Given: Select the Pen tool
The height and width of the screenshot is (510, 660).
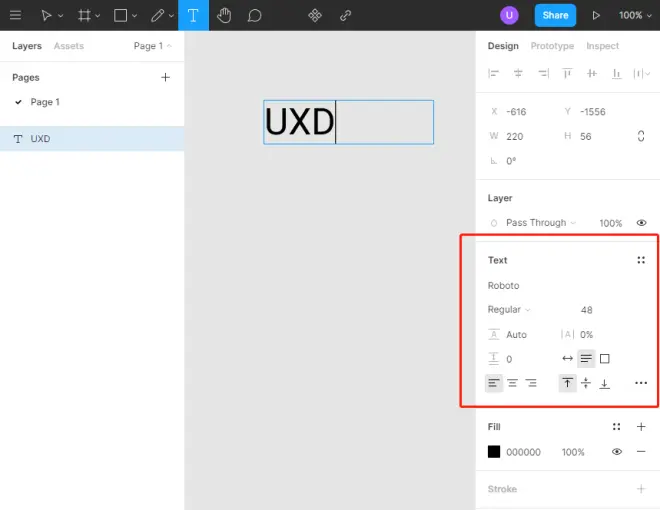Looking at the screenshot, I should 157,16.
